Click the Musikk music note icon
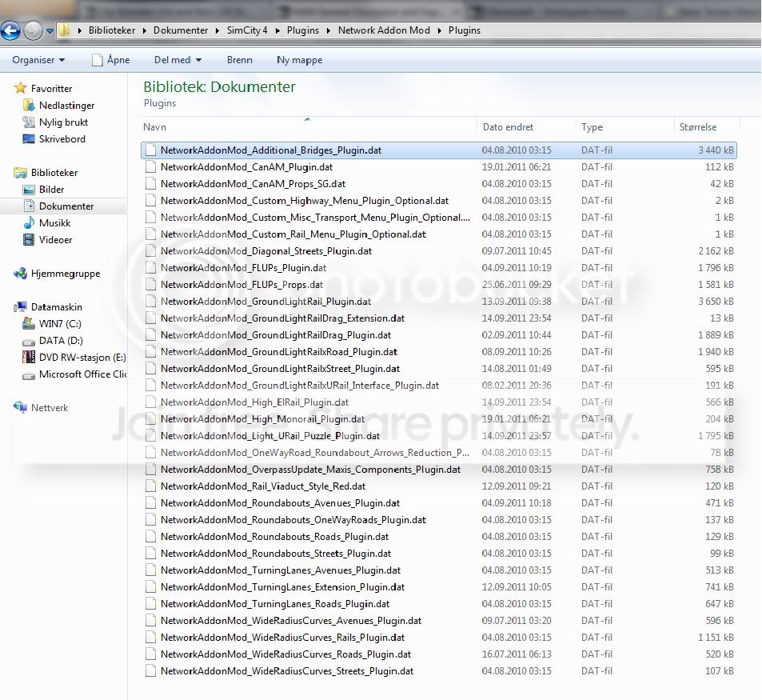762x700 pixels. tap(29, 222)
